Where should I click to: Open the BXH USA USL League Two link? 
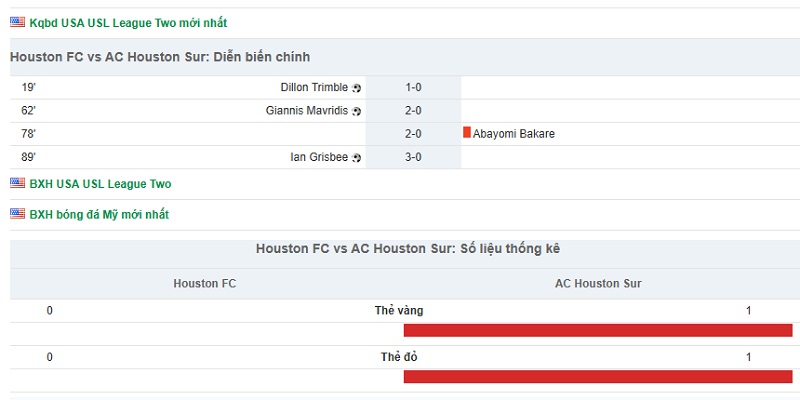[101, 184]
